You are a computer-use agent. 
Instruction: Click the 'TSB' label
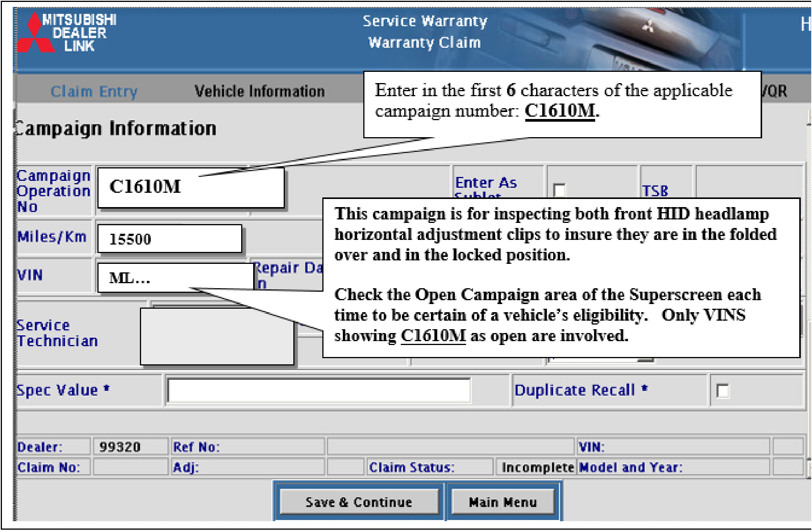tap(655, 191)
